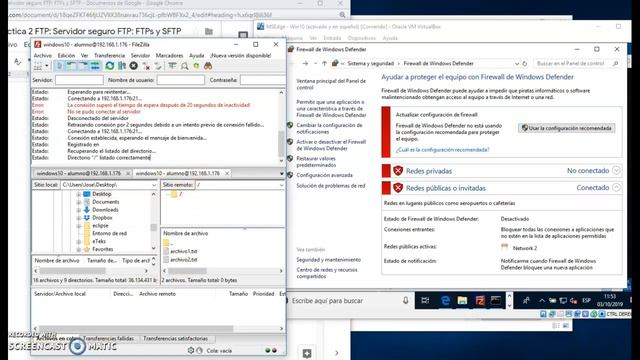Image resolution: width=640 pixels, height=360 pixels.
Task: Click the microphone icon in the VM search box
Action: 405,301
